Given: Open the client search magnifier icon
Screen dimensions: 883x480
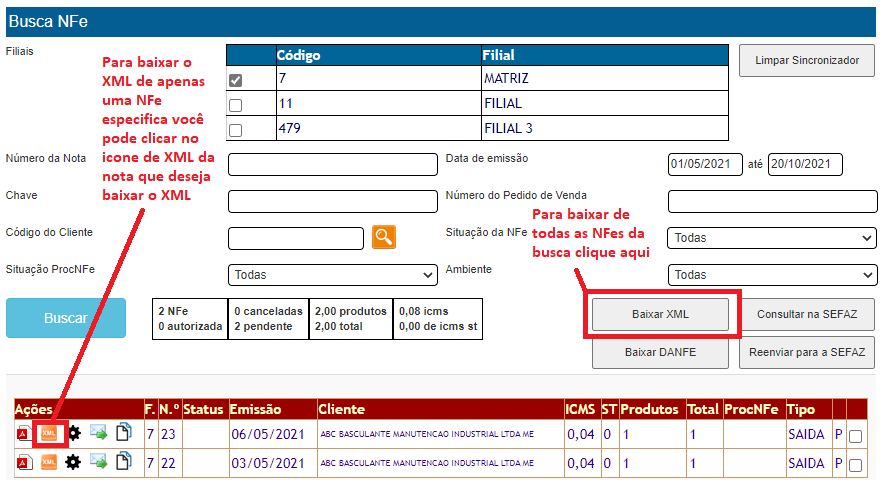Looking at the screenshot, I should coord(383,237).
